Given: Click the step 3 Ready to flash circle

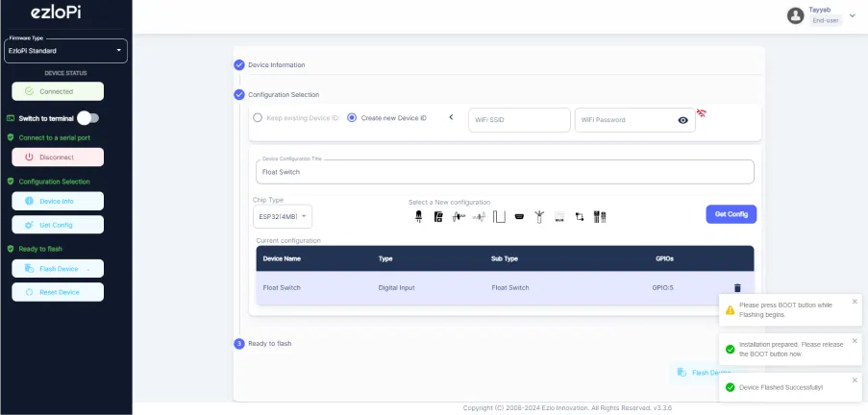Looking at the screenshot, I should tap(239, 344).
